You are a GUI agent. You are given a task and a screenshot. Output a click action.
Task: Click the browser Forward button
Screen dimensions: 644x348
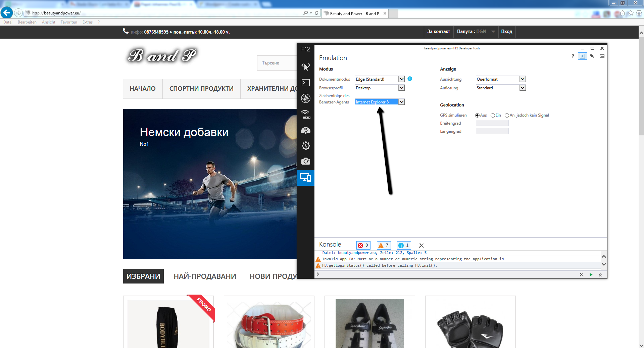click(18, 13)
